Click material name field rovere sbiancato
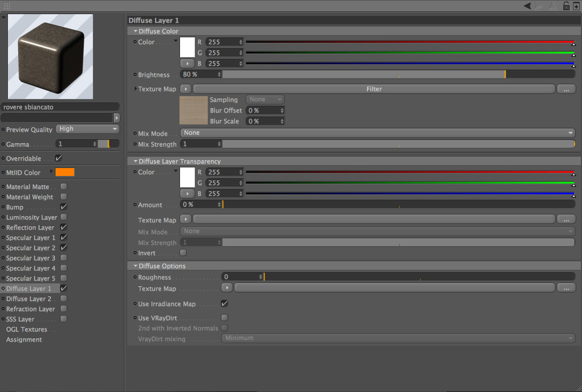 click(x=60, y=107)
